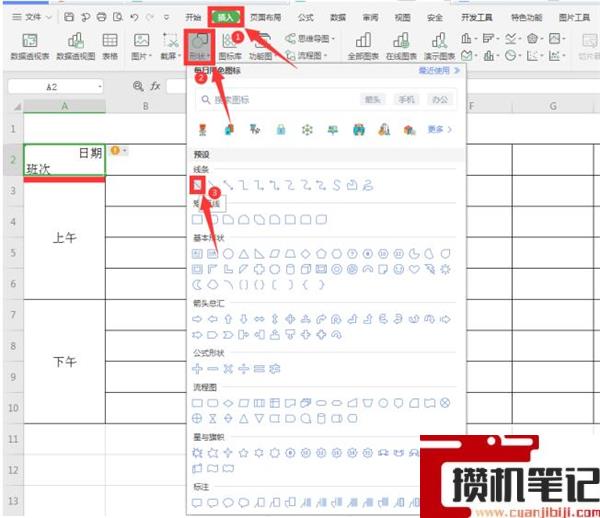The image size is (600, 518).
Task: Select the lightning bolt shape
Action: coord(430,269)
